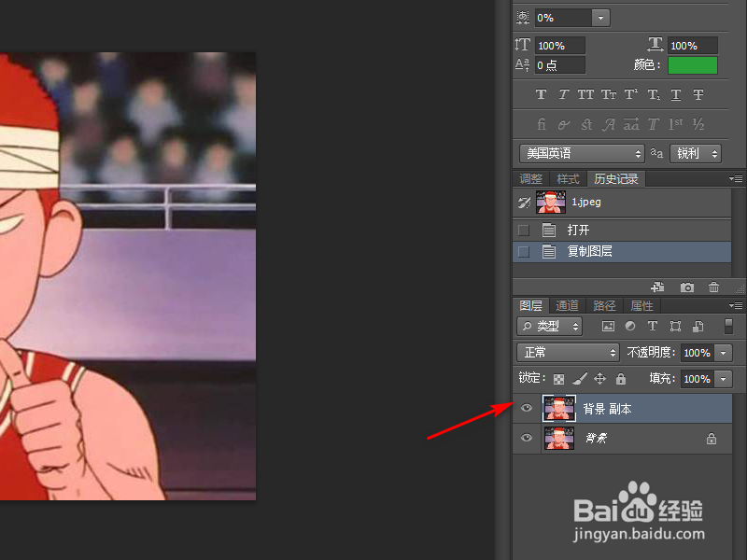Viewport: 747px width, 560px height.
Task: Enable Small Caps text style
Action: (609, 94)
